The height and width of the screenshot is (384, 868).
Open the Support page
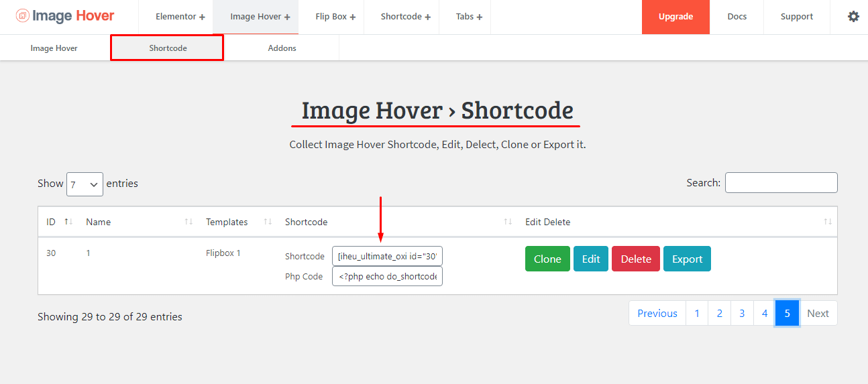pos(797,17)
